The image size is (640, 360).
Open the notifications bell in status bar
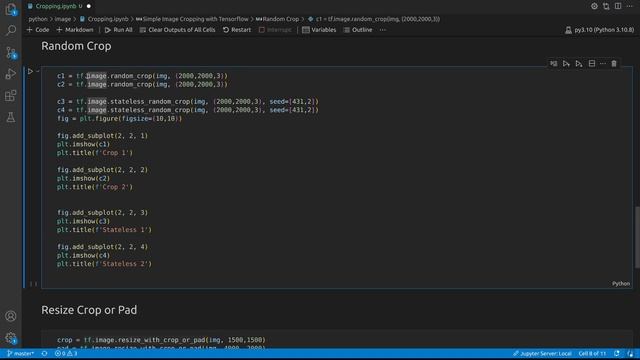pos(630,353)
